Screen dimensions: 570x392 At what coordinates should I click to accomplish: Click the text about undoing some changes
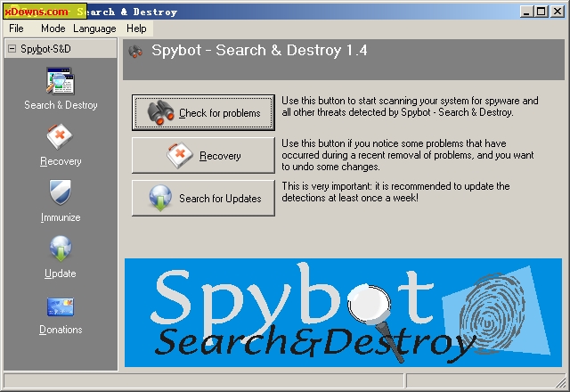pos(408,155)
